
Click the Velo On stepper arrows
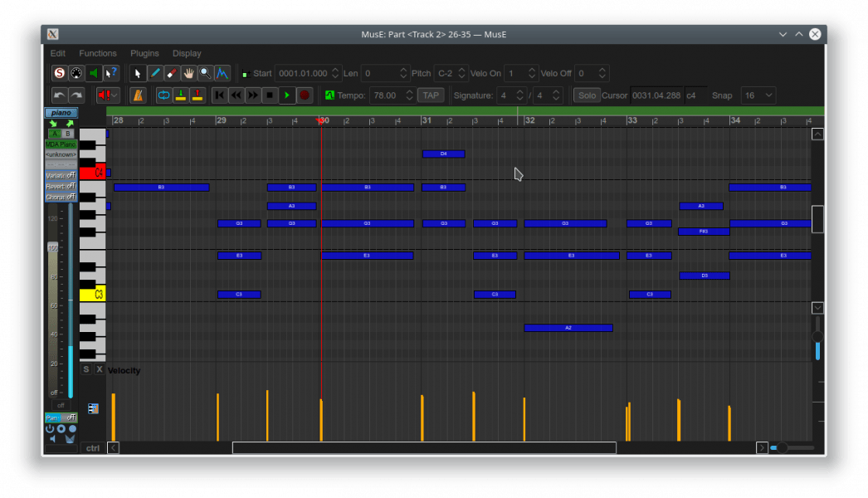tap(532, 73)
